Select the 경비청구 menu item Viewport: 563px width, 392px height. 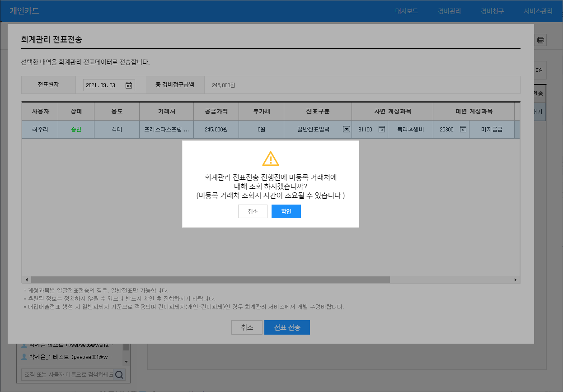coord(492,11)
